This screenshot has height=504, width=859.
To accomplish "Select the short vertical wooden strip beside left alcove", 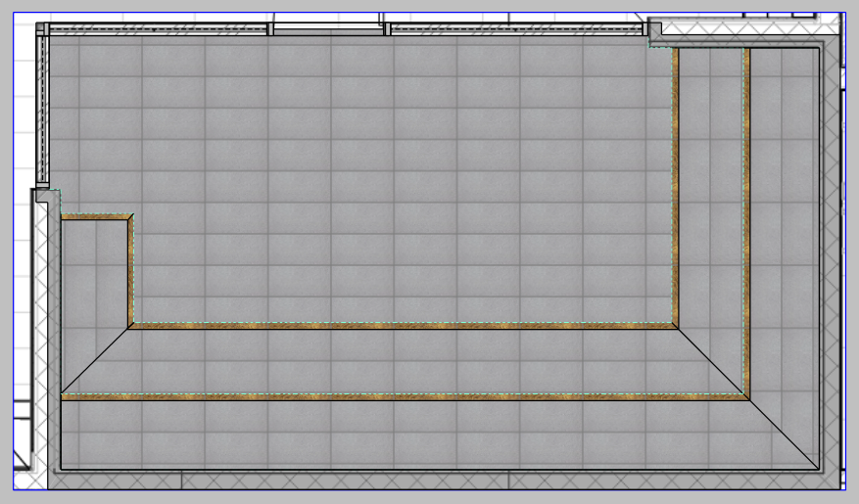I will point(131,271).
